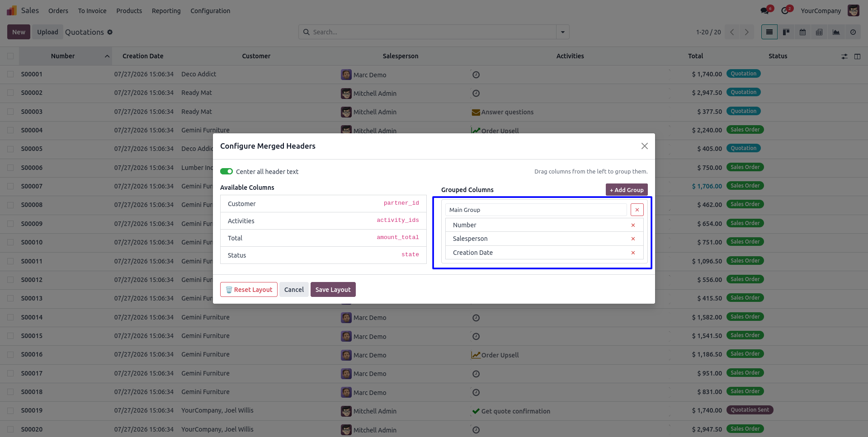Viewport: 868px width, 437px height.
Task: Switch to Graph view
Action: 836,32
